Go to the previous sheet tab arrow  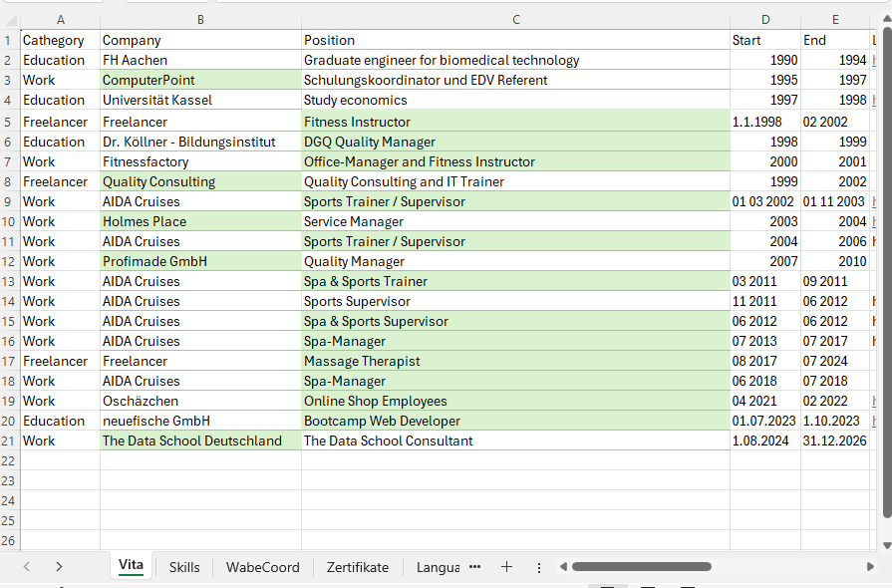27,566
